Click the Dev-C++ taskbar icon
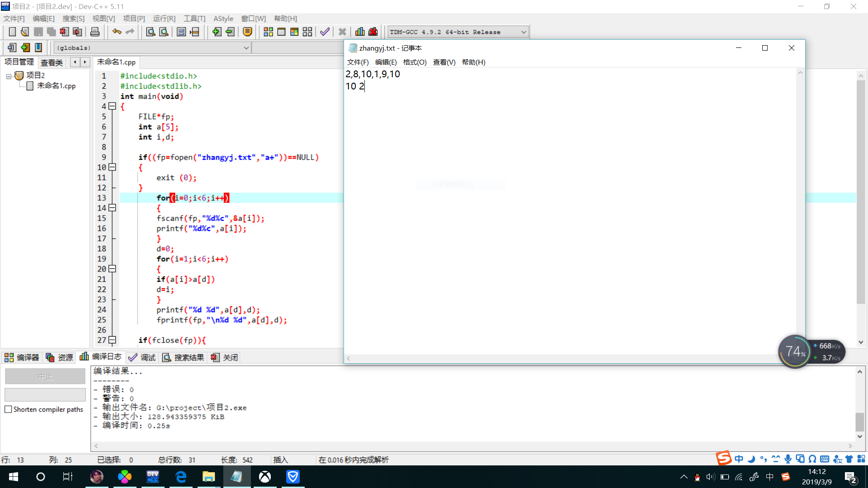 [153, 477]
